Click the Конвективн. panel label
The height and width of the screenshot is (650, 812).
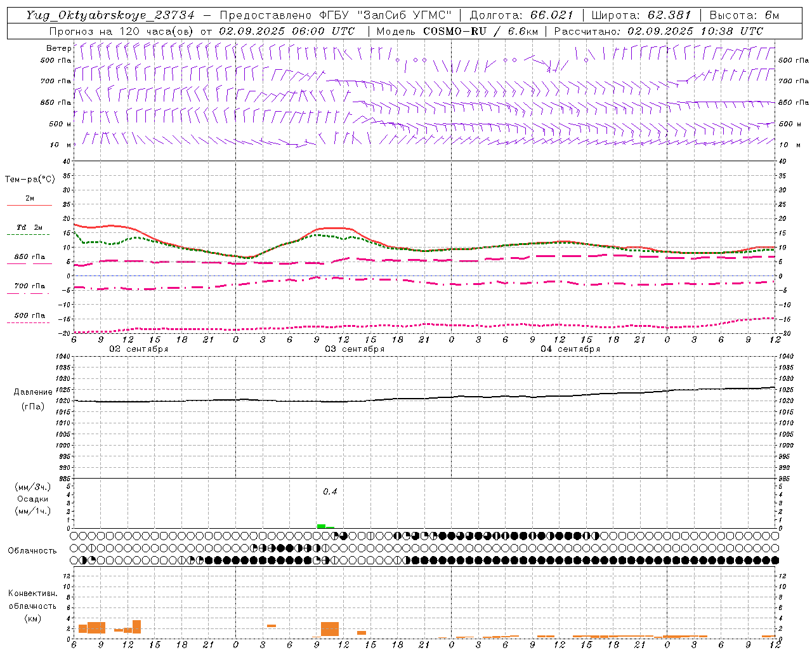point(33,594)
